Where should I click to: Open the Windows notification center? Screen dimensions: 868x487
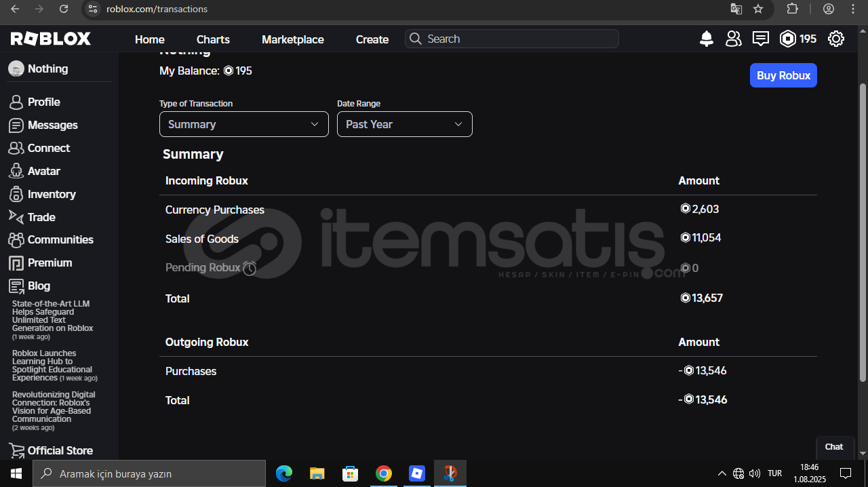pyautogui.click(x=846, y=473)
